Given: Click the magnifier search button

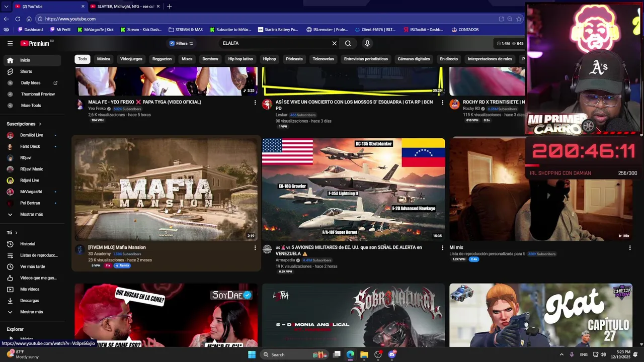Looking at the screenshot, I should (x=348, y=43).
